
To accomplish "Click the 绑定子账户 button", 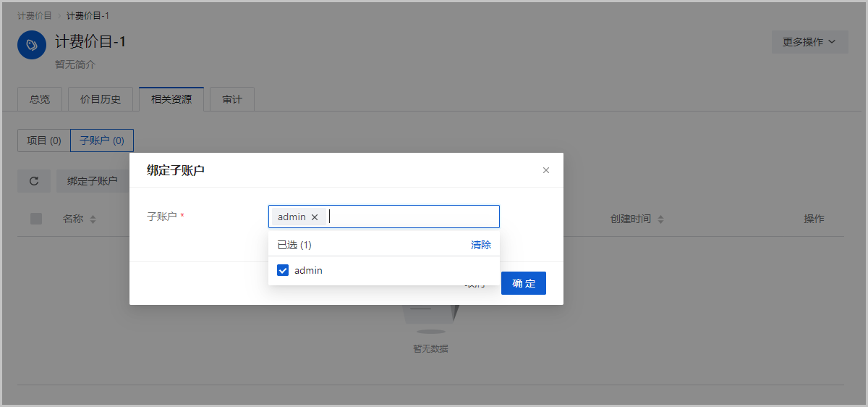I will (92, 181).
